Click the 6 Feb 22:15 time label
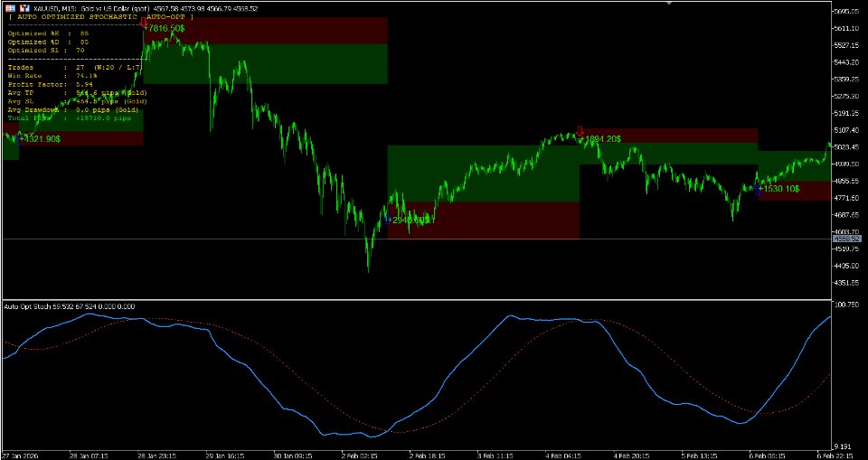This screenshot has height=460, width=868. coord(834,455)
